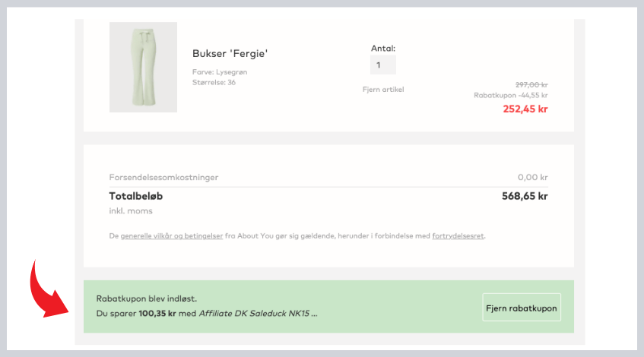
Task: Click the 'Fjern artikel' link
Action: (383, 90)
